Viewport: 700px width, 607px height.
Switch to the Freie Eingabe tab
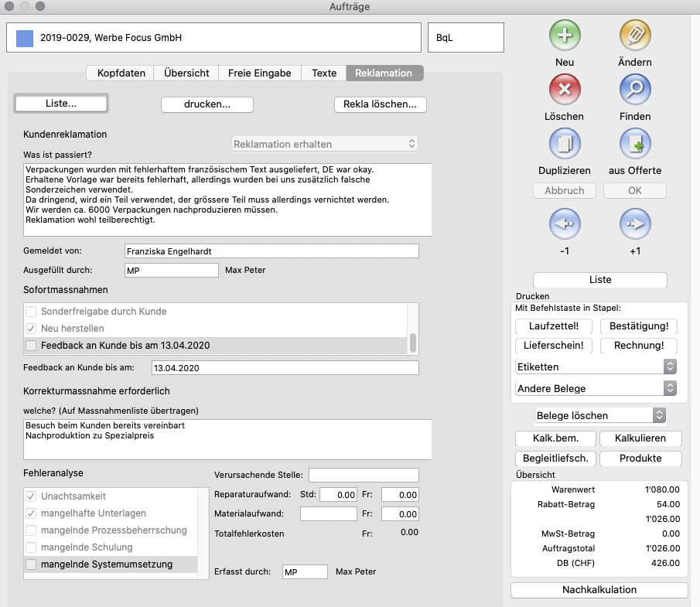(259, 73)
